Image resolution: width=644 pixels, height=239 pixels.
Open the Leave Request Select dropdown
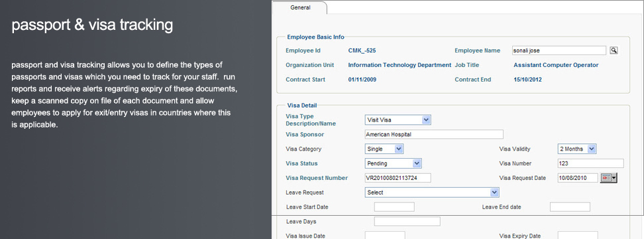click(432, 192)
